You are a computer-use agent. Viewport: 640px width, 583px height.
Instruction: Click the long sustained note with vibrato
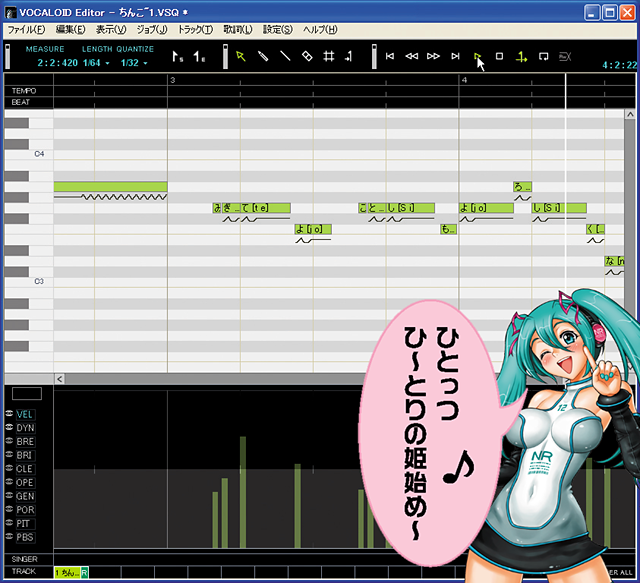tap(111, 187)
